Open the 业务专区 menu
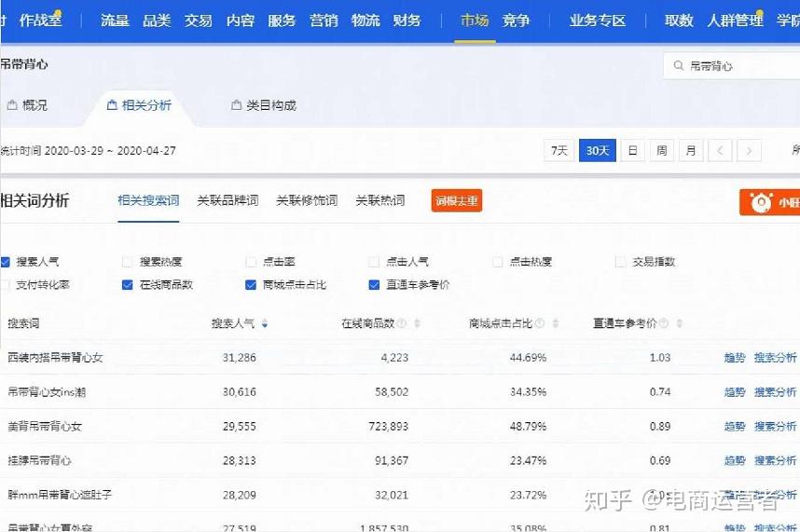 coord(598,20)
